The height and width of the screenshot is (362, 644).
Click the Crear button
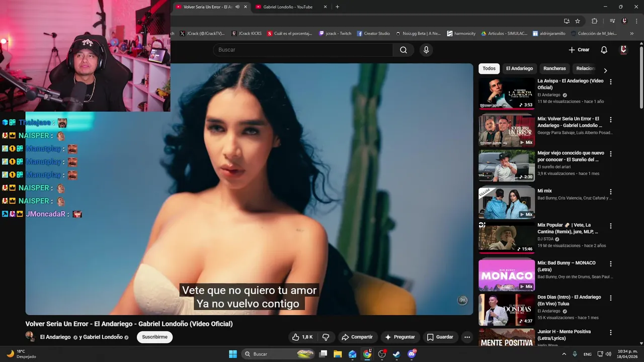pyautogui.click(x=579, y=50)
